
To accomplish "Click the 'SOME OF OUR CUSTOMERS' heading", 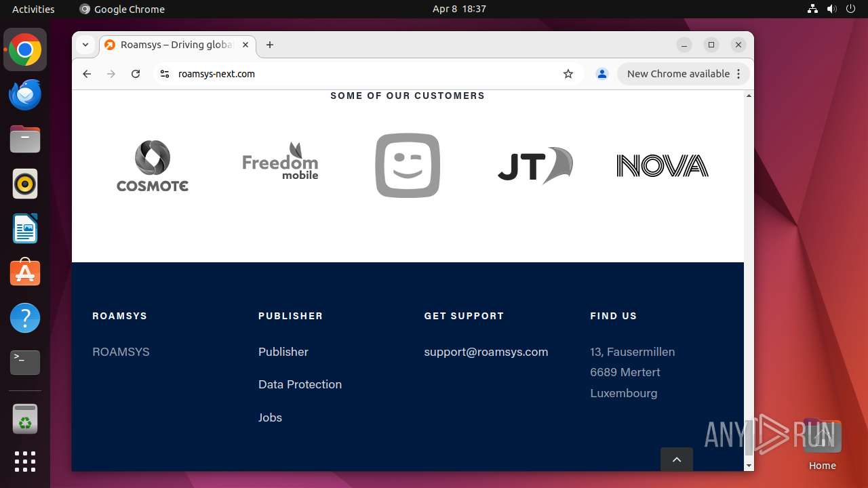I will point(408,96).
